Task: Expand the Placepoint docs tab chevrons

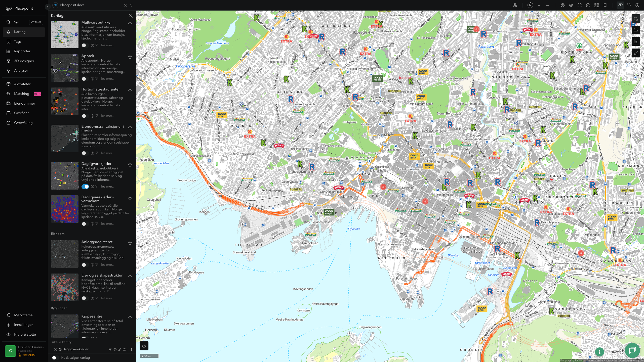Action: click(131, 5)
